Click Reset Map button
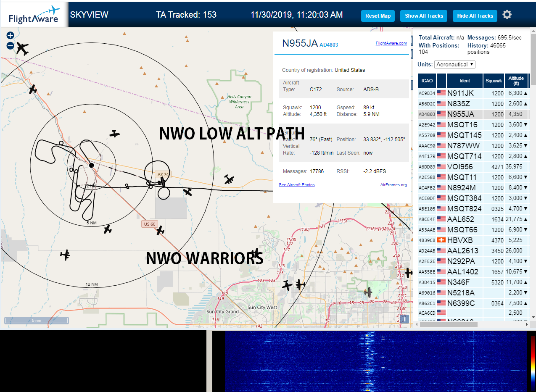Viewport: 536px width, 392px height. click(x=378, y=16)
